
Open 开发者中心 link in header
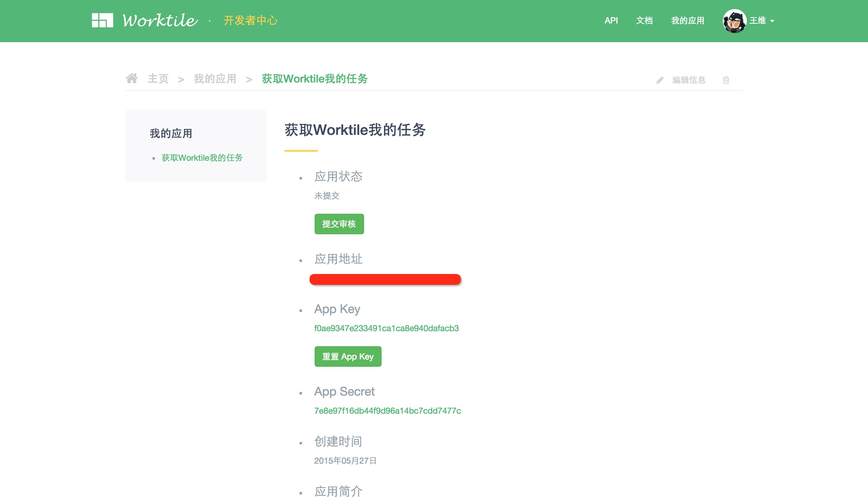tap(250, 20)
